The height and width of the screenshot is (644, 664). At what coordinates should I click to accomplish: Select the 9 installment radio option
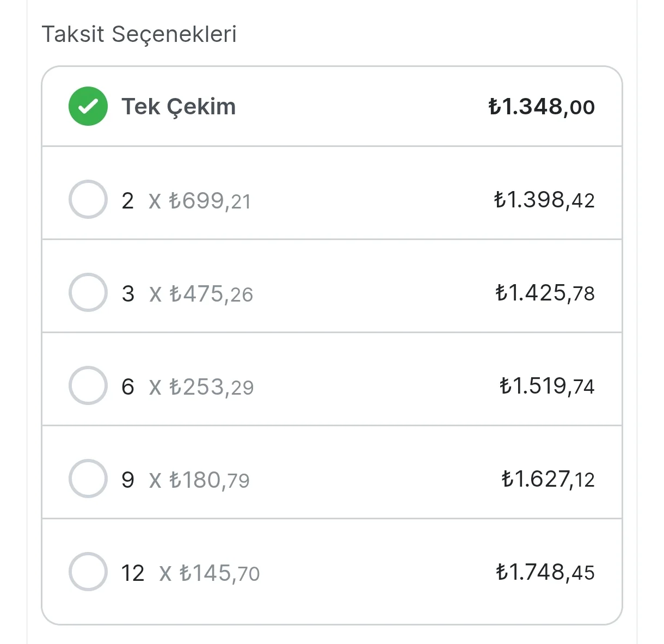[88, 479]
